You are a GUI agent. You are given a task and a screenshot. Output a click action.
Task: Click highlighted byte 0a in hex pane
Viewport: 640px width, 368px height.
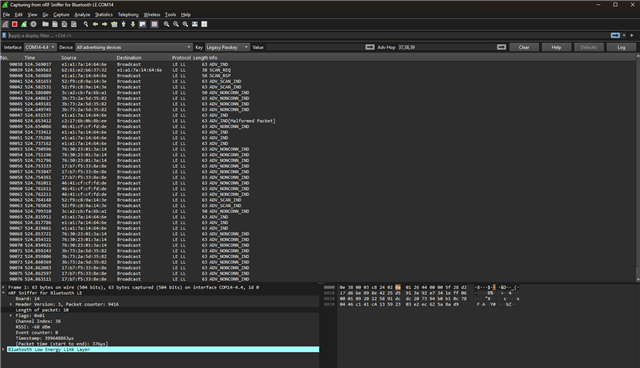(x=398, y=287)
